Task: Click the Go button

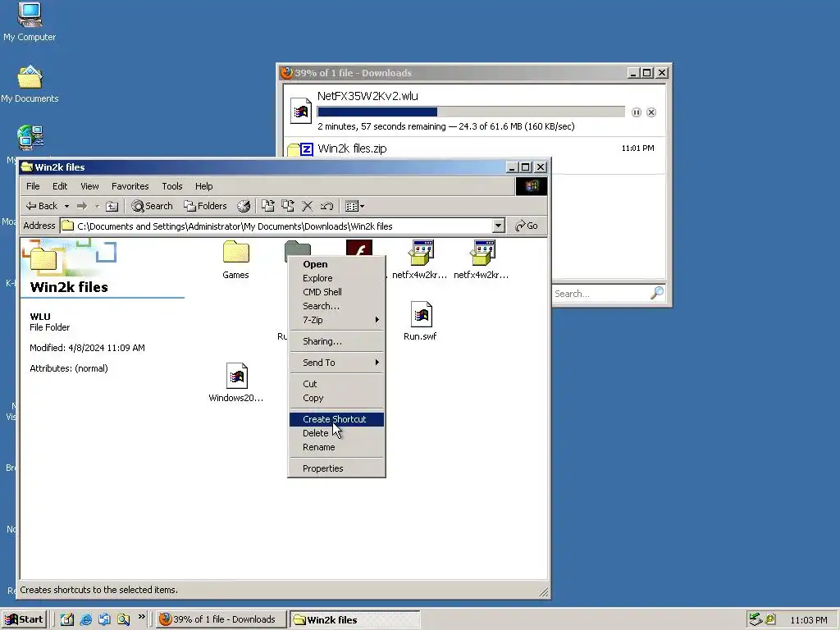Action: click(x=527, y=226)
